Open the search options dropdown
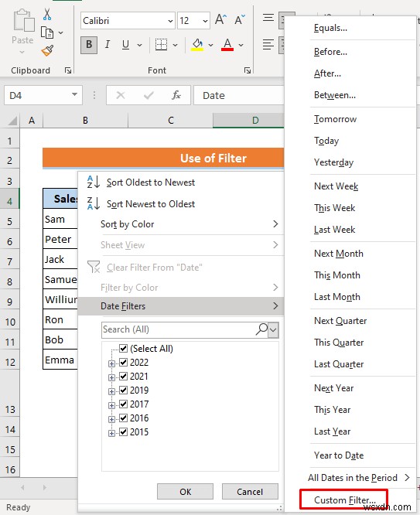 (273, 329)
